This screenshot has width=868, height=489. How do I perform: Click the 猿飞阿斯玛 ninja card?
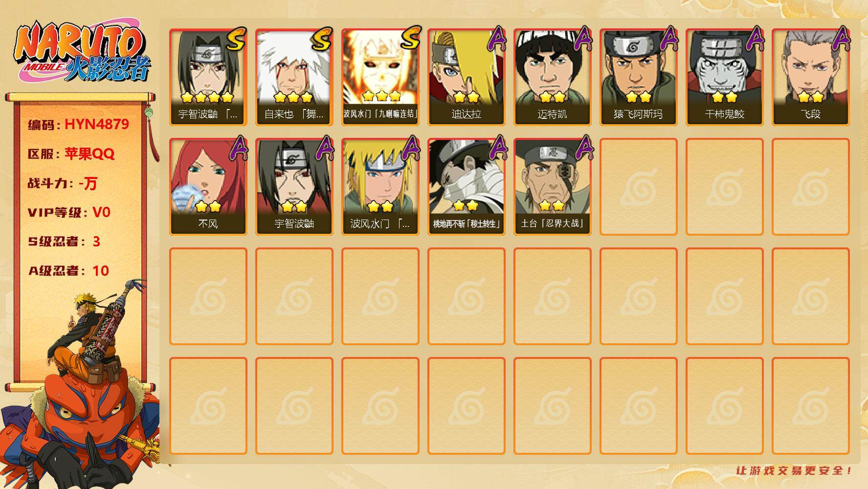tap(638, 77)
